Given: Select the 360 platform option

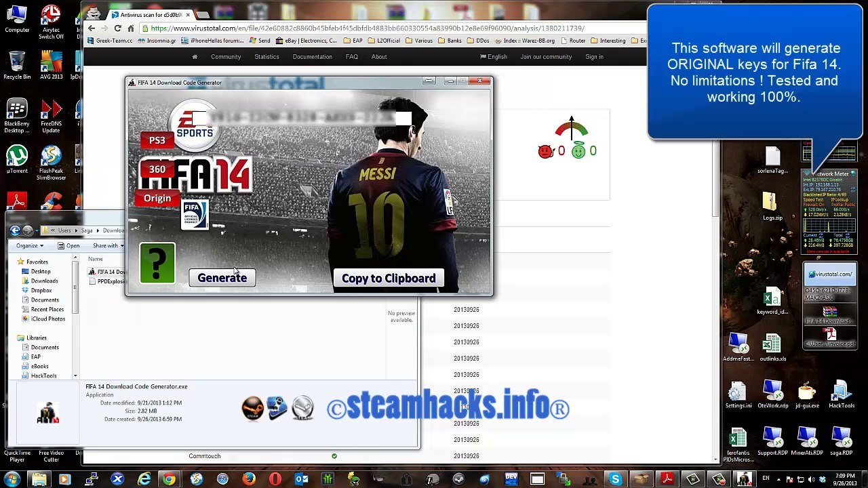Looking at the screenshot, I should pyautogui.click(x=157, y=169).
